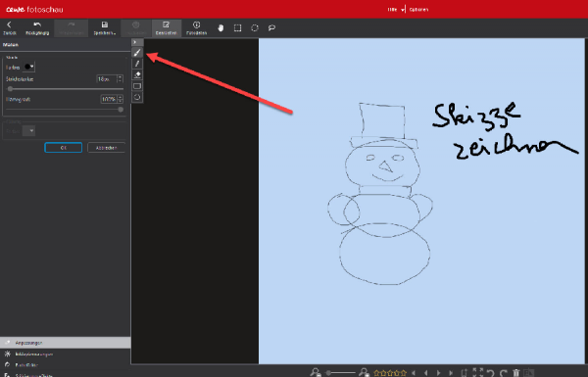Activate the hand pan tool
Image resolution: width=588 pixels, height=377 pixels.
[220, 28]
